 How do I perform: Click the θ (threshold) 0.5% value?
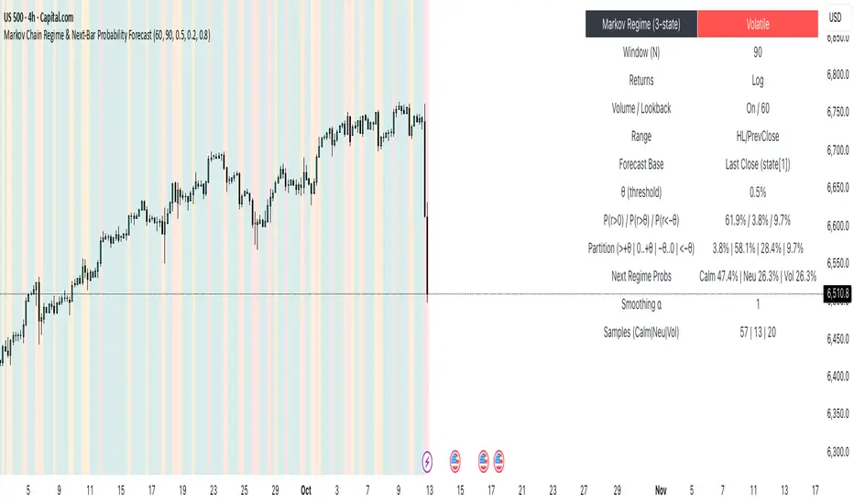(x=757, y=192)
